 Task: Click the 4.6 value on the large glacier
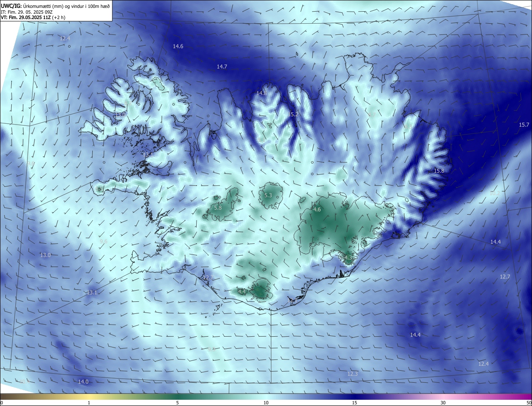[317, 210]
